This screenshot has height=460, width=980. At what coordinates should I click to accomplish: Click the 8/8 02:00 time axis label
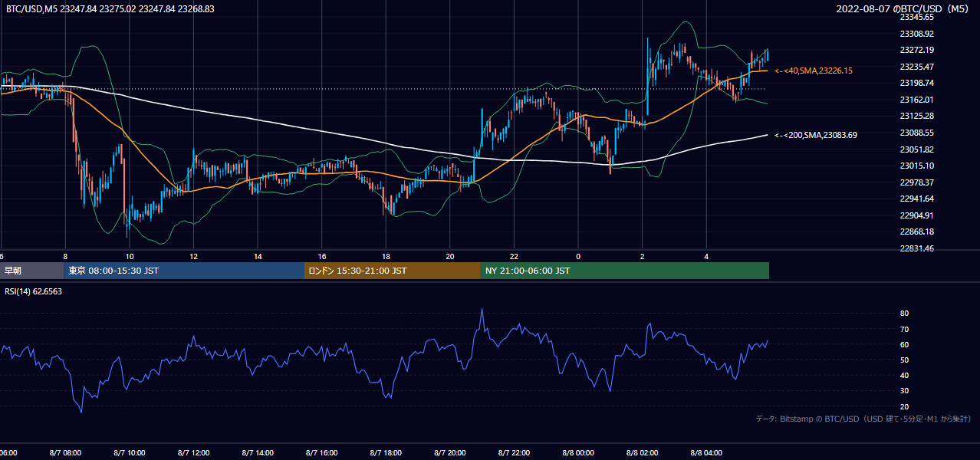coord(643,453)
